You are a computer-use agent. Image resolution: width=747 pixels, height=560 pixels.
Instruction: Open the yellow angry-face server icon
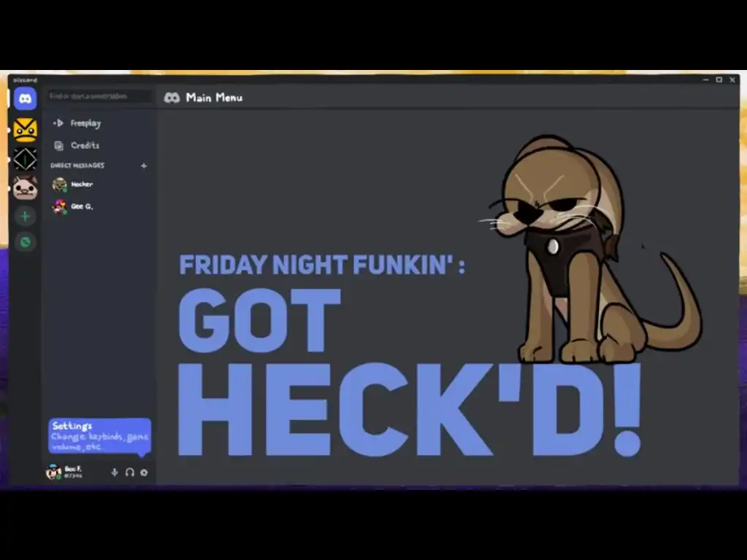point(26,130)
